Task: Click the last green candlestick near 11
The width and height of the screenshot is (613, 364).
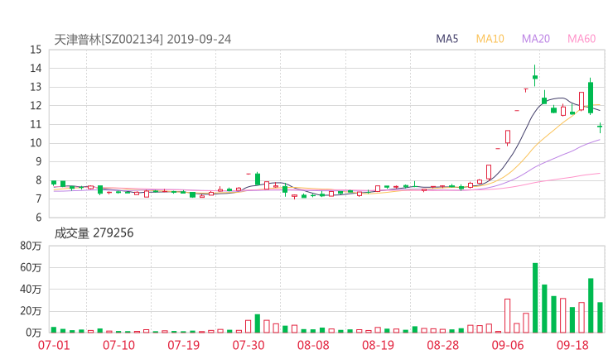Action: pyautogui.click(x=600, y=127)
